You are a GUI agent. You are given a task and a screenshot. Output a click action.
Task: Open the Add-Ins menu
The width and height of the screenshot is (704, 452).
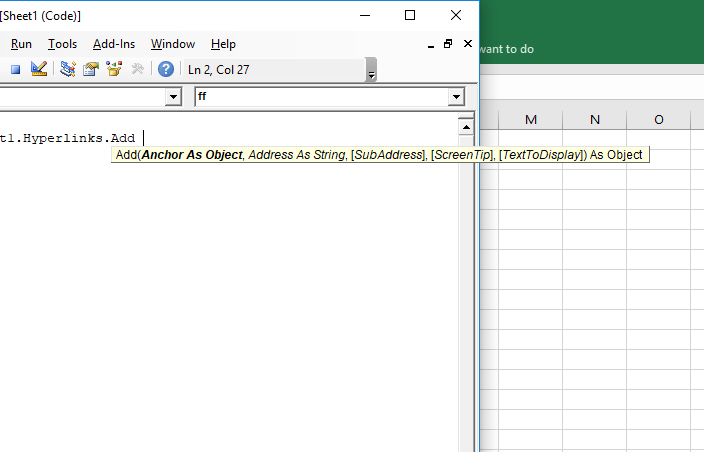(113, 44)
